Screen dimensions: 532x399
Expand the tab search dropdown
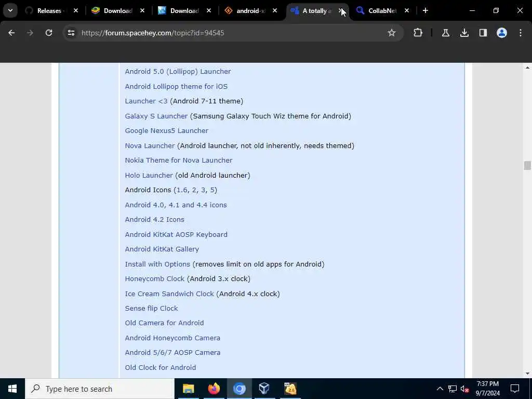[x=10, y=10]
